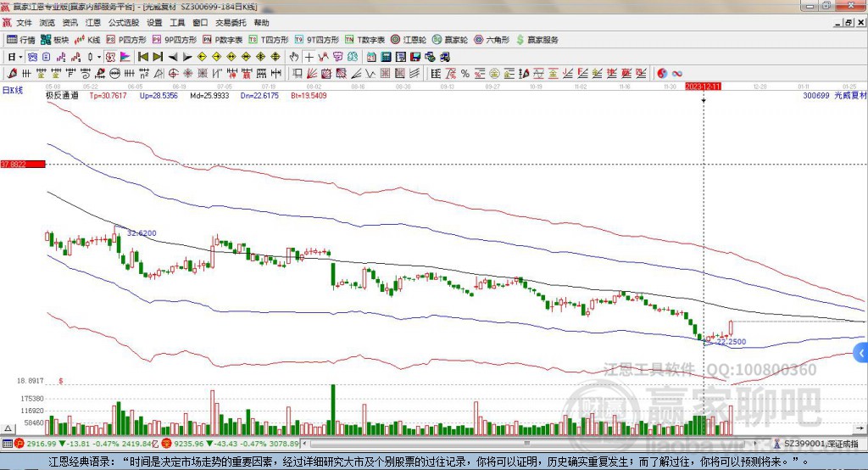Open the 江恩 menu

[92, 23]
